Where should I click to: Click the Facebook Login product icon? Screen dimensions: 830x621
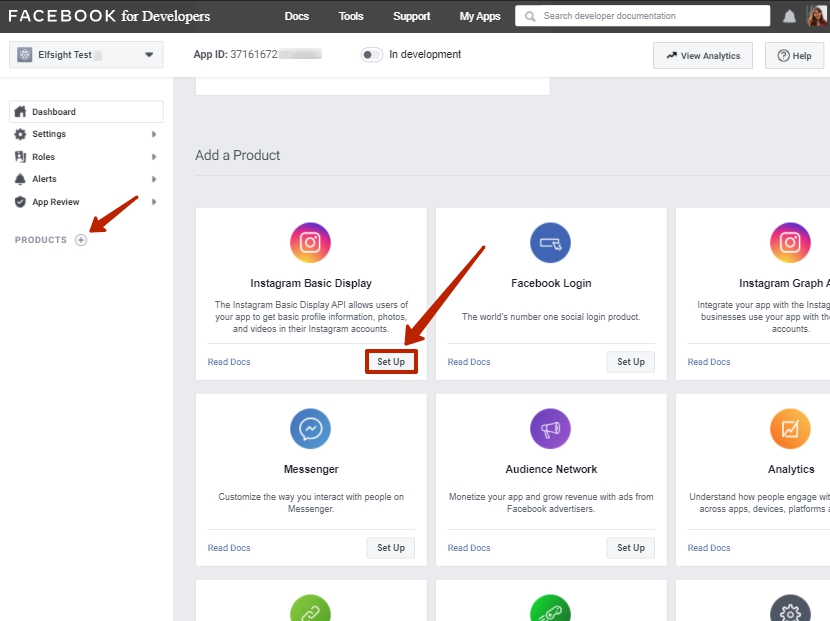pyautogui.click(x=550, y=243)
